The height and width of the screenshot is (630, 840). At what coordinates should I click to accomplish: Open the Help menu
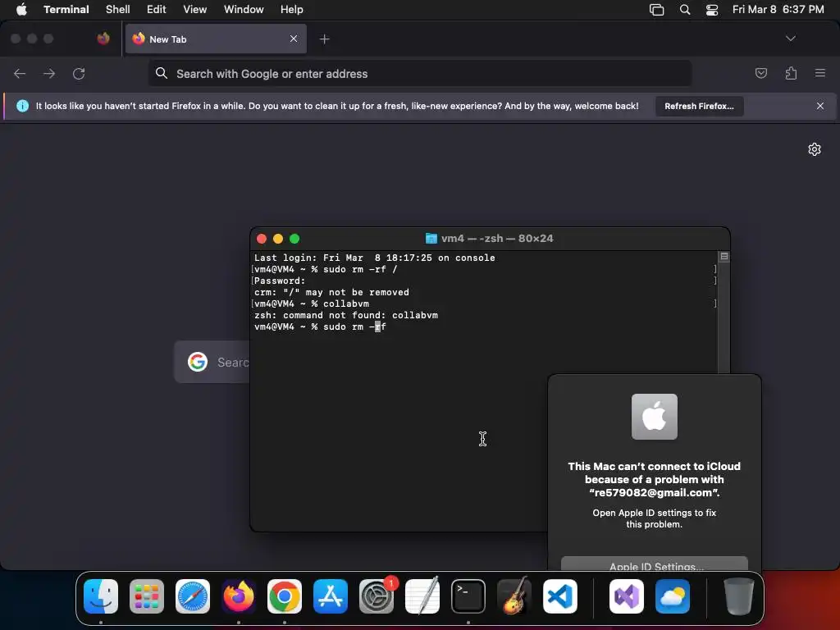tap(292, 9)
